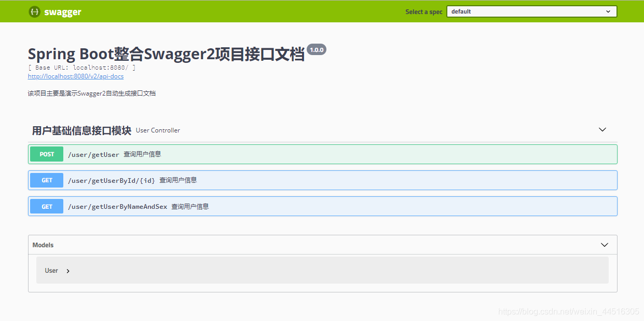The height and width of the screenshot is (321, 644).
Task: Click the /user/getUserByNameAndSex path text
Action: click(x=118, y=206)
